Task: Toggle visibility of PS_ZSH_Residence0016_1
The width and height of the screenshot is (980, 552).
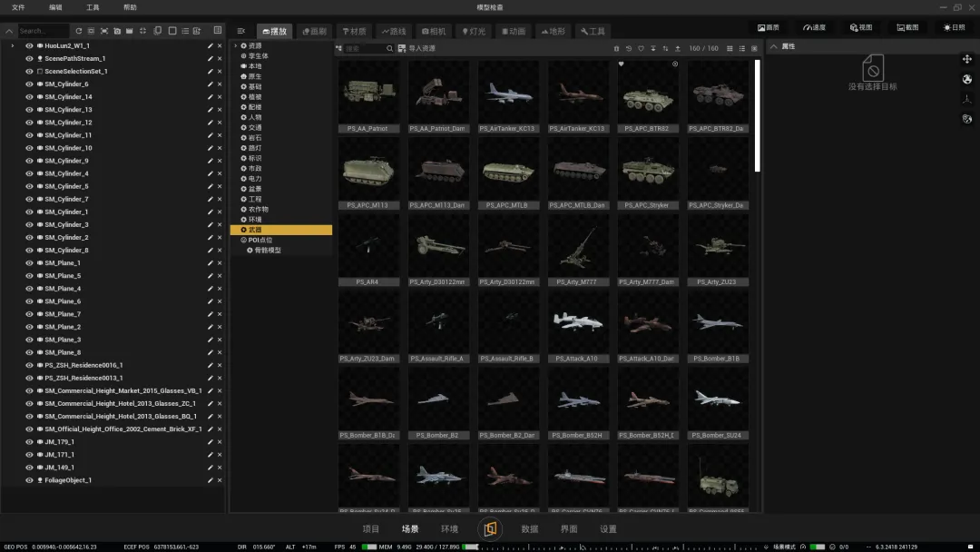Action: 29,365
